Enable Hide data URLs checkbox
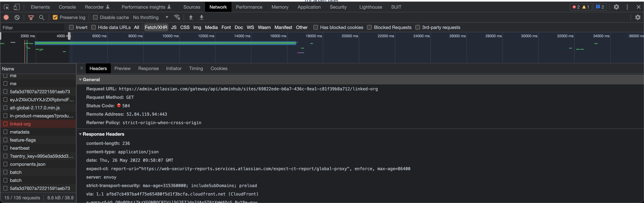Viewport: 644px width, 203px height. (94, 27)
